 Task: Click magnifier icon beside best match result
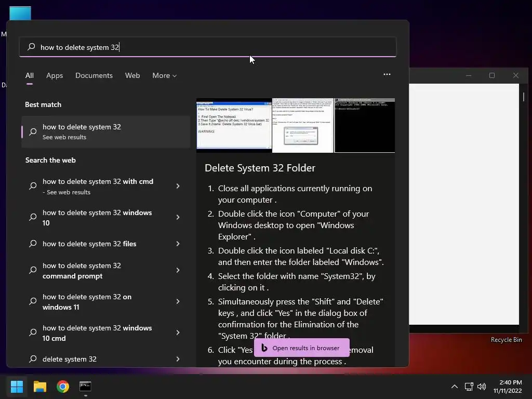coord(33,131)
